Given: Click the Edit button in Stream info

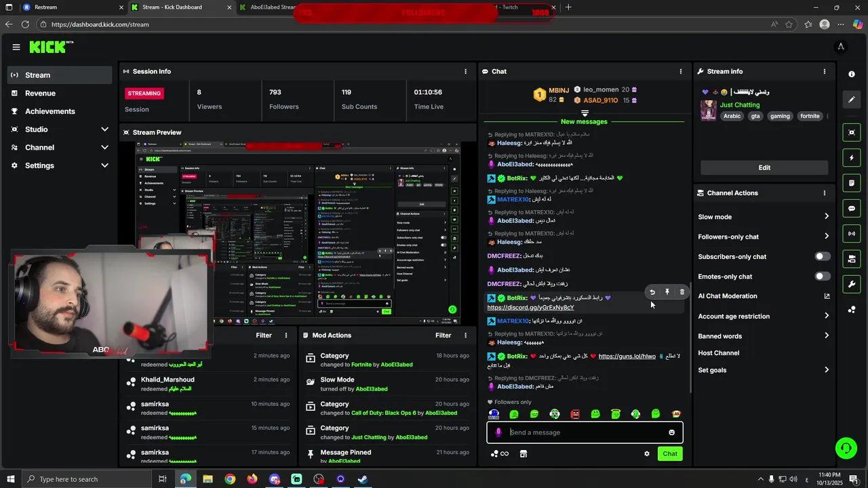Looking at the screenshot, I should pyautogui.click(x=764, y=167).
